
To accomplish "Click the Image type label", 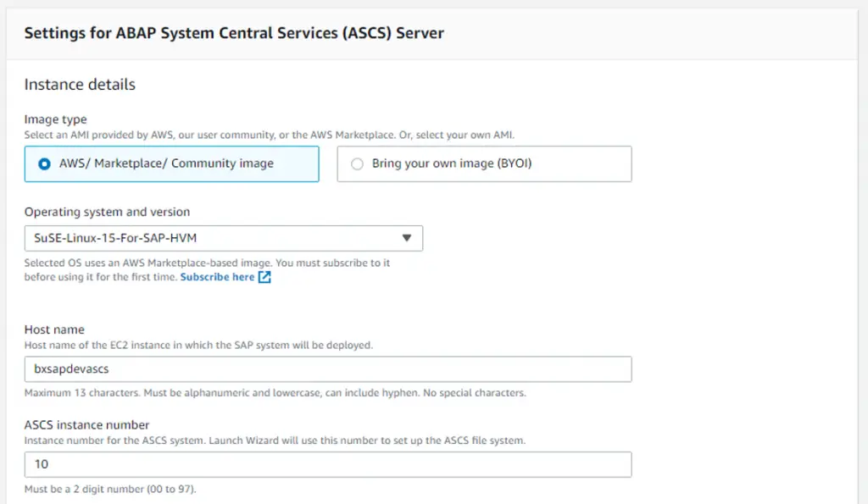I will (55, 119).
